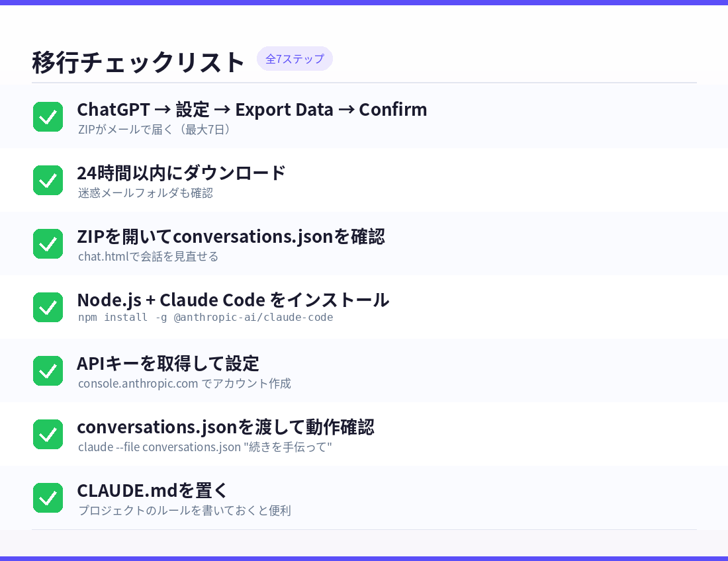Image resolution: width=728 pixels, height=561 pixels.
Task: Click the note 'ZIPがメールで届く（最大7日）'
Action: point(154,130)
